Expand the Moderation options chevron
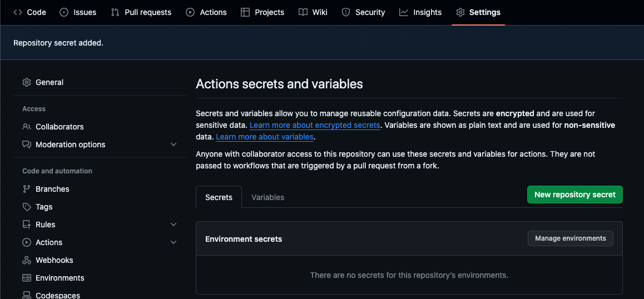The image size is (644, 299). [x=174, y=144]
